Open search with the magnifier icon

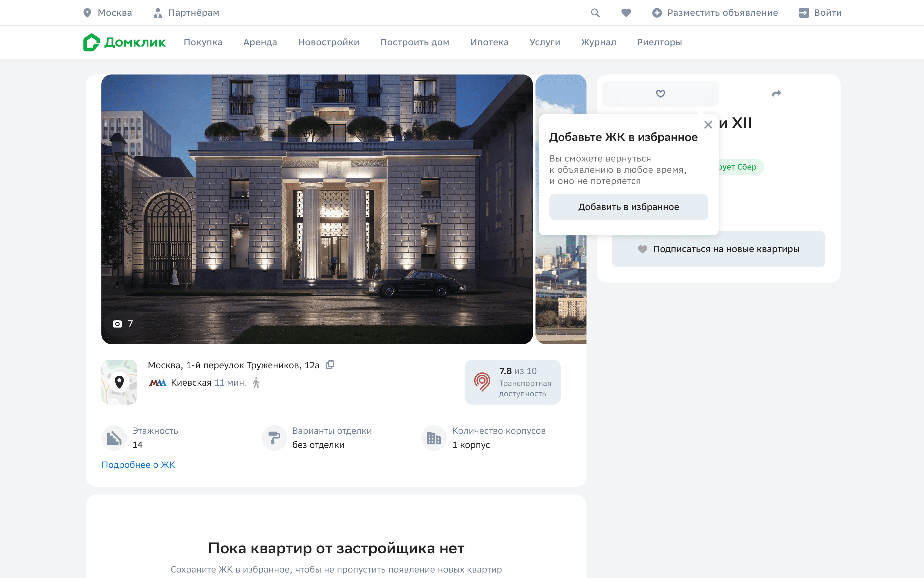(595, 13)
